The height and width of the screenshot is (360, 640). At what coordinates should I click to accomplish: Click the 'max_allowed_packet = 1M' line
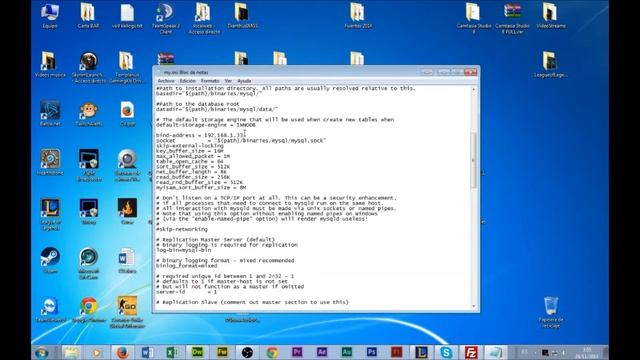pyautogui.click(x=193, y=156)
